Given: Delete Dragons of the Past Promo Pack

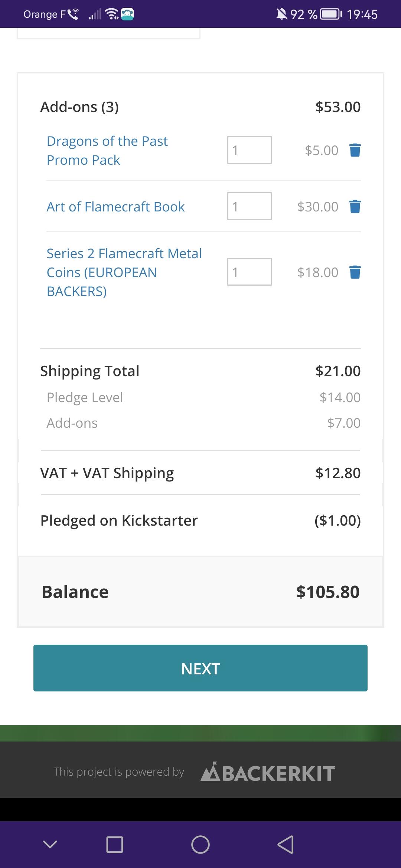Looking at the screenshot, I should [355, 150].
